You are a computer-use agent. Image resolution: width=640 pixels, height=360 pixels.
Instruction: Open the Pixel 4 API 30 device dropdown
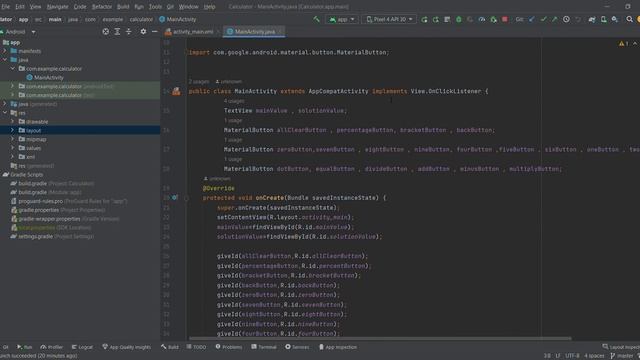tap(389, 19)
